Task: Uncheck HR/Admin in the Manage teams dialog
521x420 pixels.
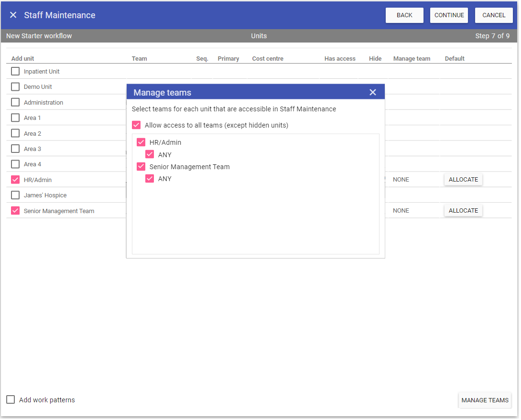Action: 141,142
